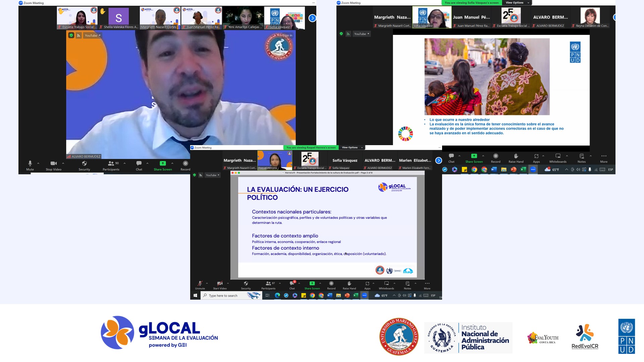Expand YouTube live stream dropdown in left window
644x362 pixels.
click(x=93, y=36)
